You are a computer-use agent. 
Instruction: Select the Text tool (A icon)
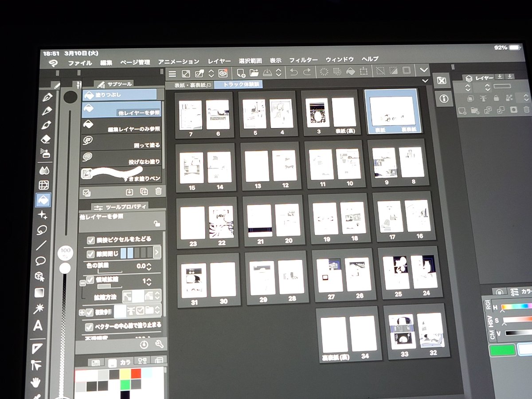point(39,326)
